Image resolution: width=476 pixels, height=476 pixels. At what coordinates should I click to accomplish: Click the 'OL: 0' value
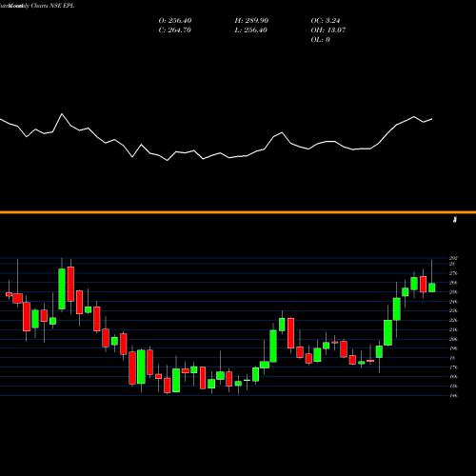coord(320,40)
